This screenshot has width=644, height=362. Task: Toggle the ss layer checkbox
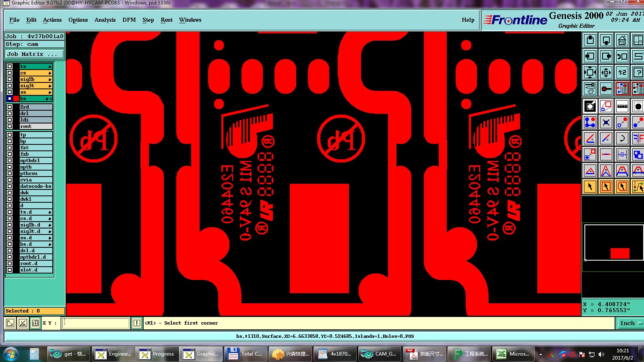[10, 92]
